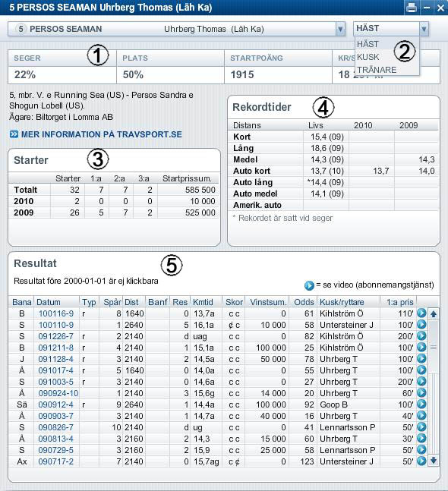Click the Bana column header

(x=21, y=302)
